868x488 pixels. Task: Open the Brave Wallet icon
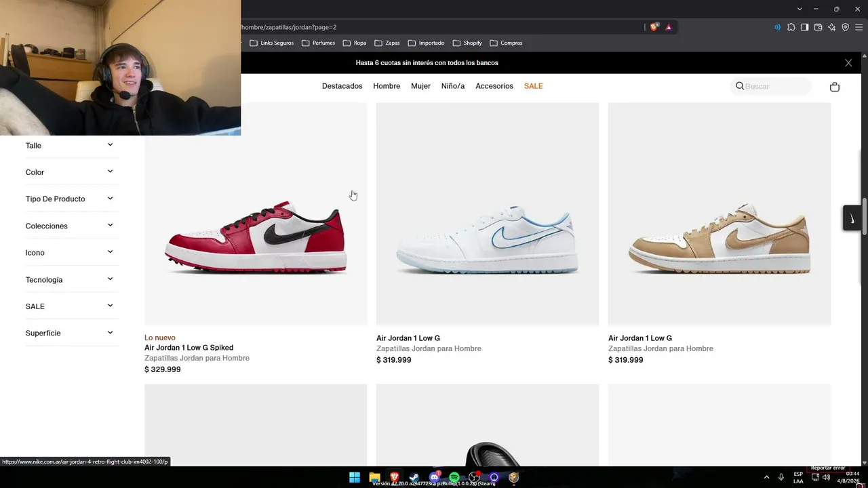pyautogui.click(x=818, y=27)
